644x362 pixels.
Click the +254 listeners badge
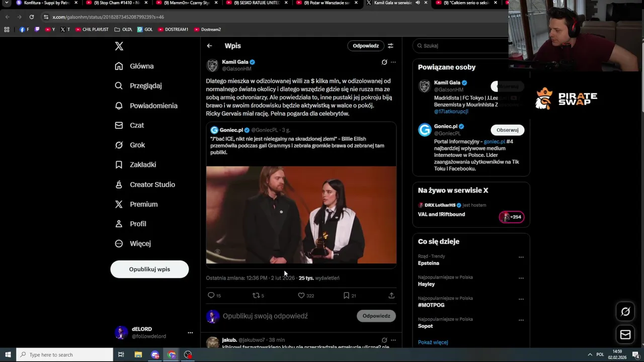point(512,217)
